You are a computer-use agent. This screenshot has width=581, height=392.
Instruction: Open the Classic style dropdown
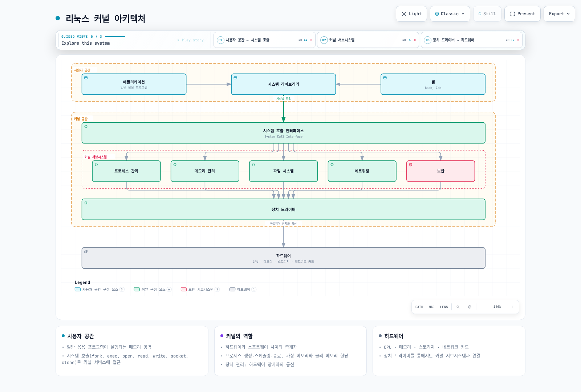pos(450,14)
